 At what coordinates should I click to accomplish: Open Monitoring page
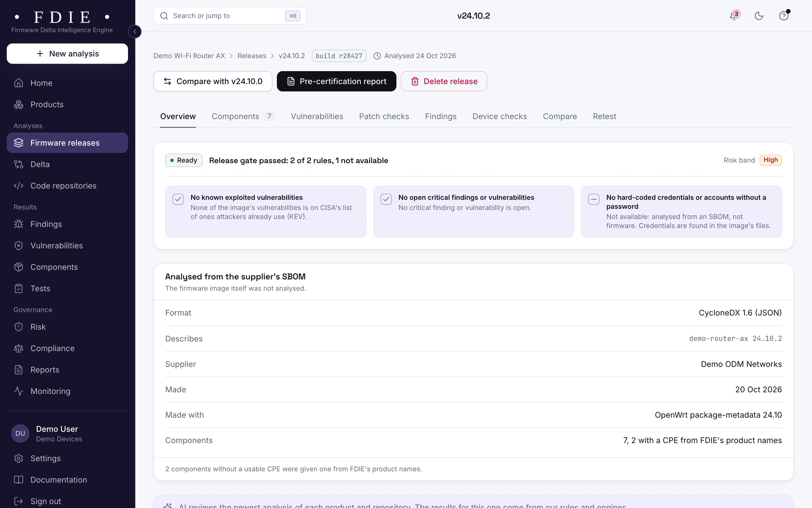[x=67, y=391]
